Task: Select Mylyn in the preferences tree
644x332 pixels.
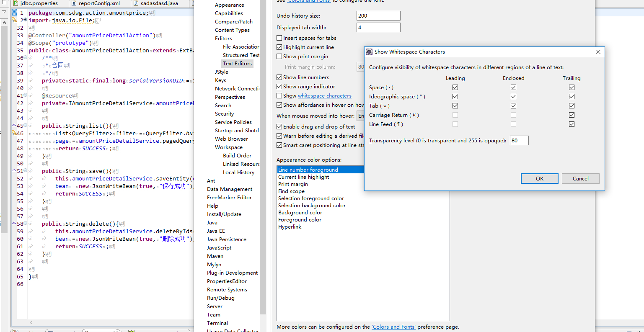Action: tap(214, 265)
